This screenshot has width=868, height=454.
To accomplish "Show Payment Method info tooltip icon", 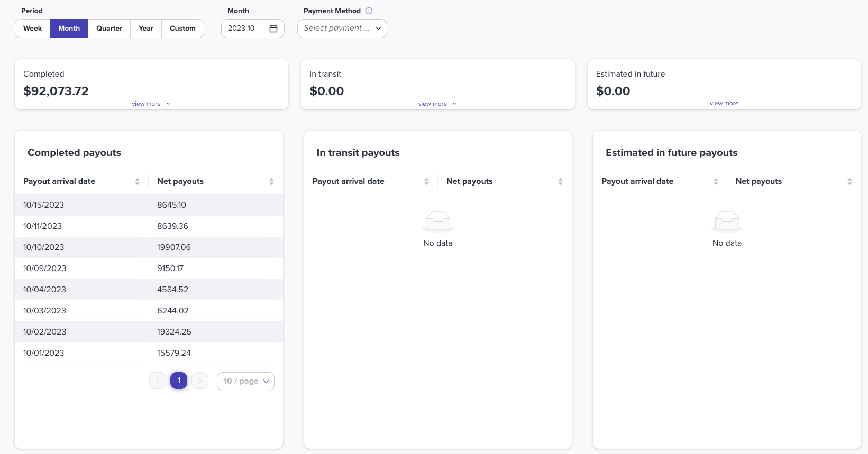I will tap(369, 11).
